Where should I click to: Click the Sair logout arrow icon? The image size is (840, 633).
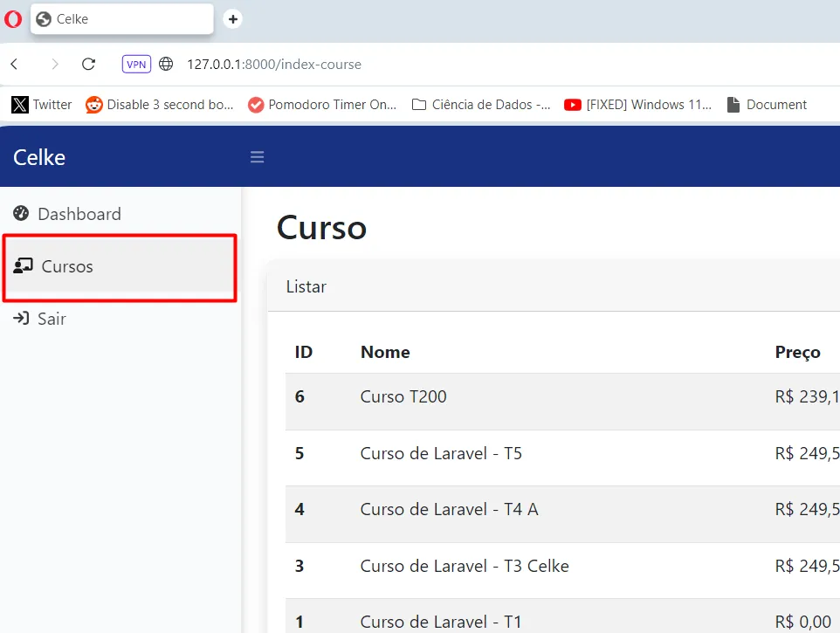tap(21, 319)
